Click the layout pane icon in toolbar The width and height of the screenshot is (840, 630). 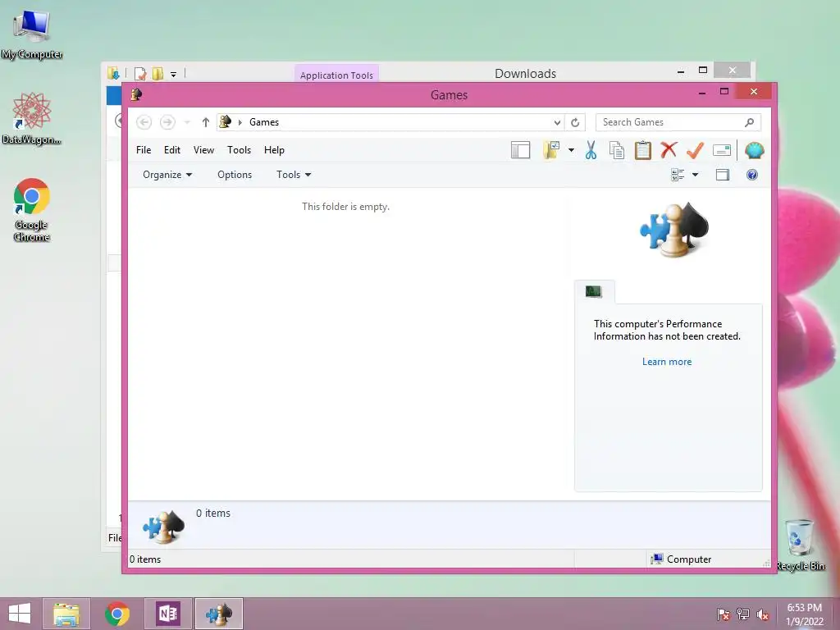[520, 151]
